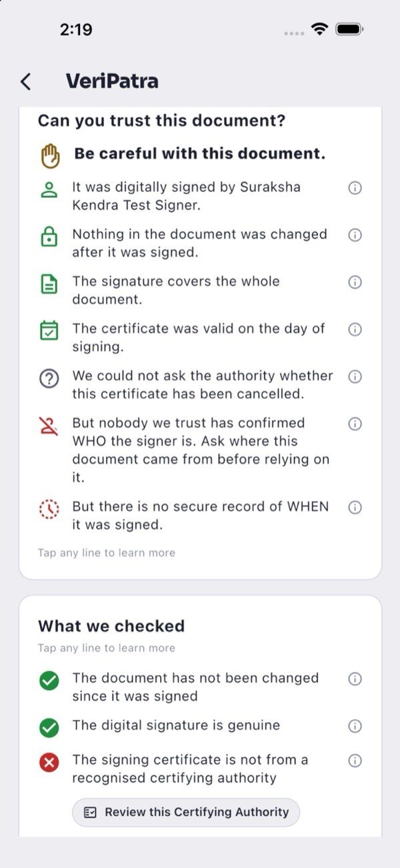400x868 pixels.
Task: Open info for the Suraksha Kendra signer line
Action: [x=355, y=188]
